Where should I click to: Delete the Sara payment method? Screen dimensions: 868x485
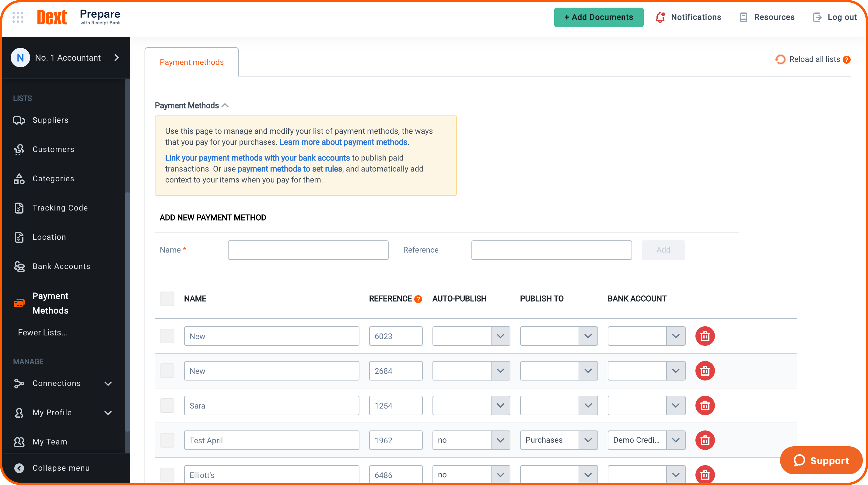click(705, 405)
